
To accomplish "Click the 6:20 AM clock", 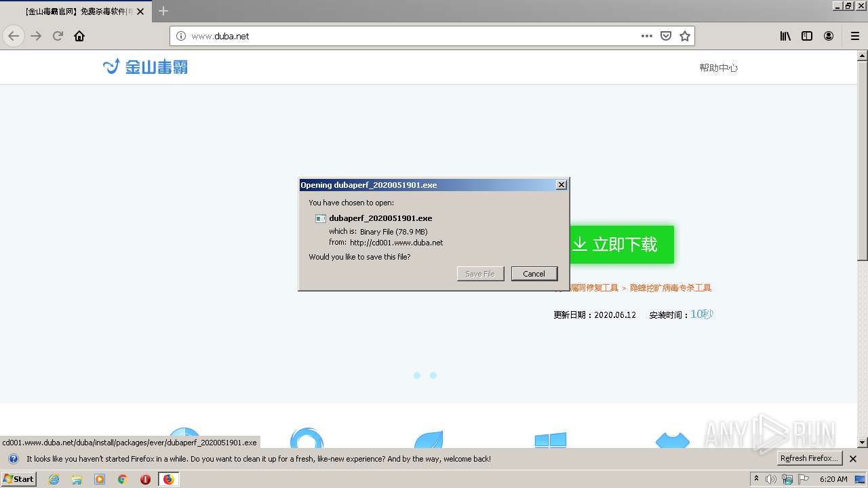I will [x=833, y=479].
